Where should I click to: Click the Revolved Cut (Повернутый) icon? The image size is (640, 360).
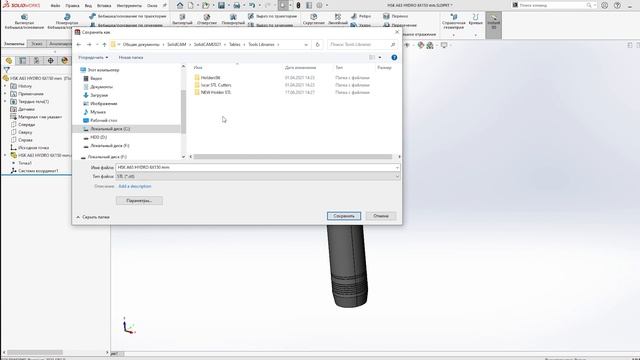(x=233, y=17)
